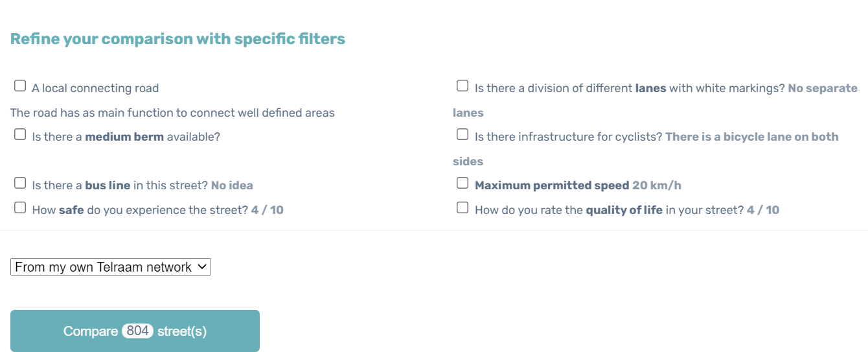The height and width of the screenshot is (352, 868).
Task: Click the road main function description text
Action: [172, 113]
